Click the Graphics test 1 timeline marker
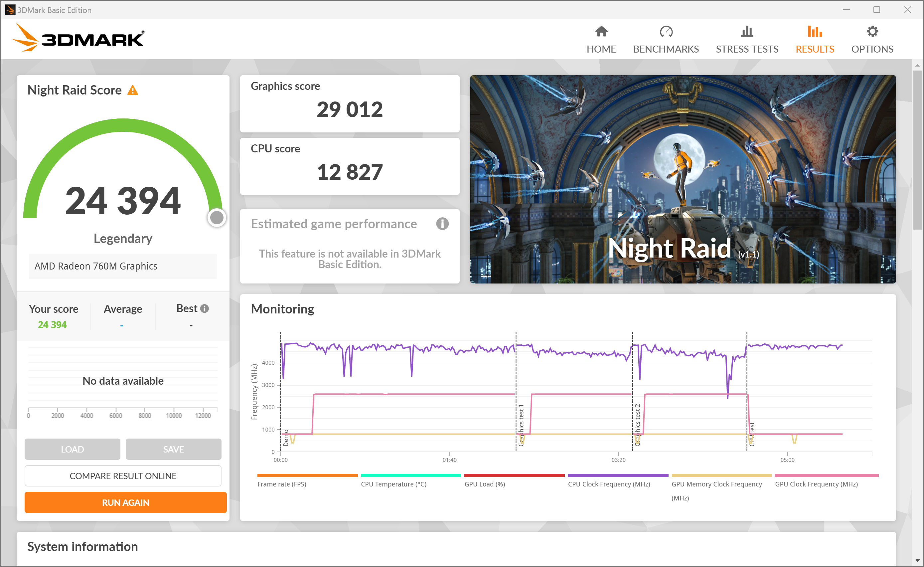Image resolution: width=924 pixels, height=567 pixels. pyautogui.click(x=521, y=425)
